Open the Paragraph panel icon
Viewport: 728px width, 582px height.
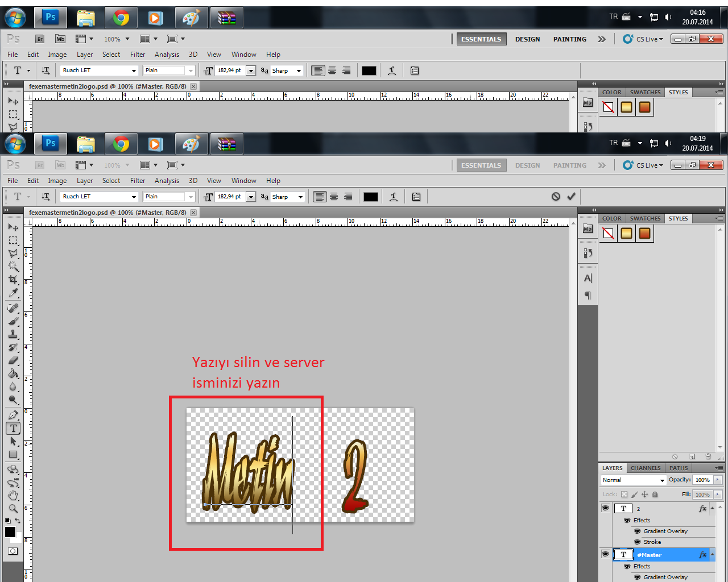pyautogui.click(x=588, y=296)
